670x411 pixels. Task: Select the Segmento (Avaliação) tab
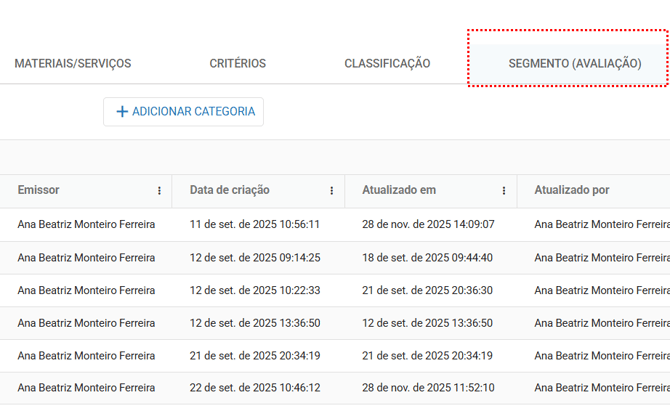(x=574, y=64)
